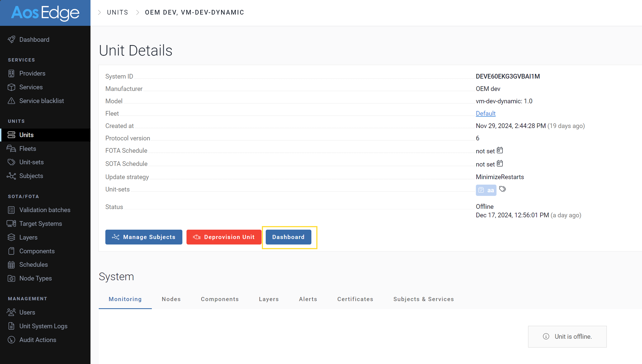Image resolution: width=642 pixels, height=364 pixels.
Task: Open the Audit Actions history icon
Action: click(11, 340)
